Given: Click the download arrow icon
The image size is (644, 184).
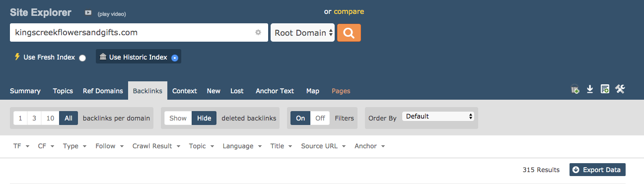Looking at the screenshot, I should 590,89.
